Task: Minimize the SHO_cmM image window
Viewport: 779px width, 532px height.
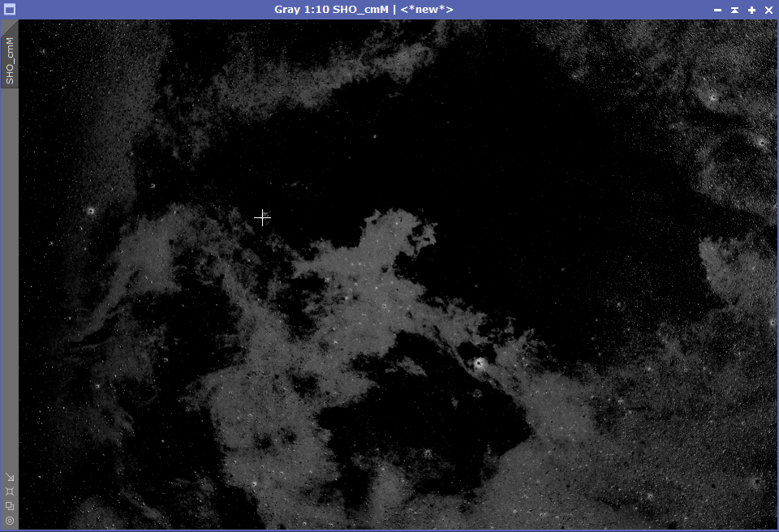Action: [x=717, y=10]
